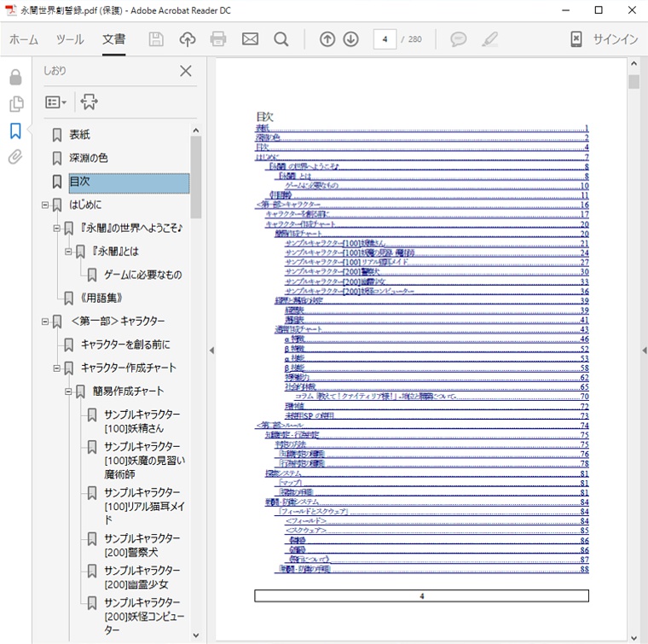648x644 pixels.
Task: Select the 表紙 bookmark
Action: [80, 134]
